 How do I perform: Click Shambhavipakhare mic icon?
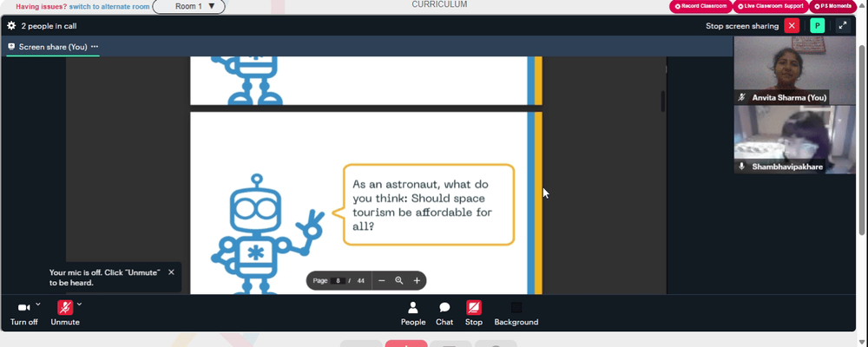[x=742, y=167]
